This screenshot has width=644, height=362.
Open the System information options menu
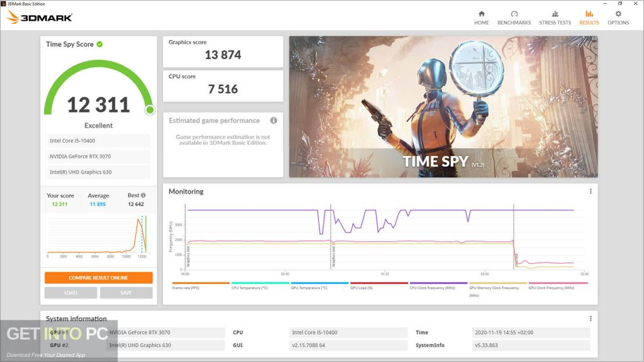[591, 319]
